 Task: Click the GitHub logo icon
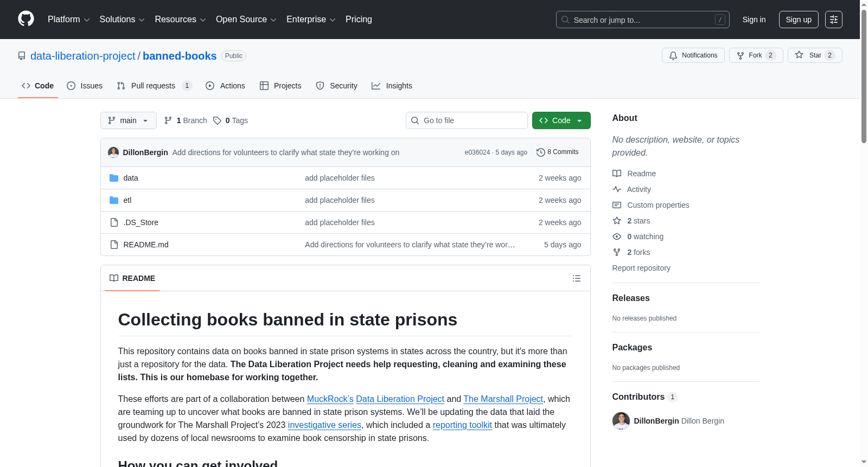[x=26, y=19]
